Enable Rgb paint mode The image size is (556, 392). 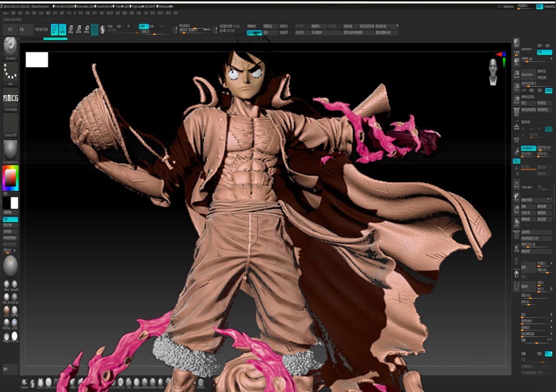pos(119,26)
